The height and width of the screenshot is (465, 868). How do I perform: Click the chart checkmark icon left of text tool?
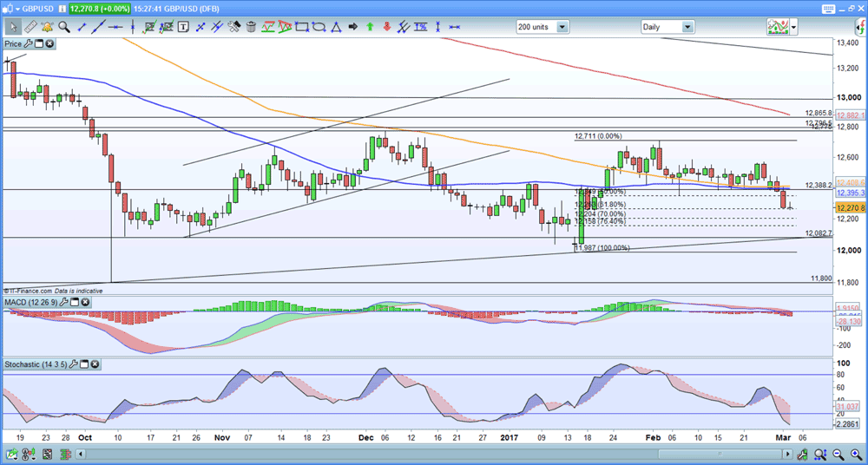coord(167,26)
